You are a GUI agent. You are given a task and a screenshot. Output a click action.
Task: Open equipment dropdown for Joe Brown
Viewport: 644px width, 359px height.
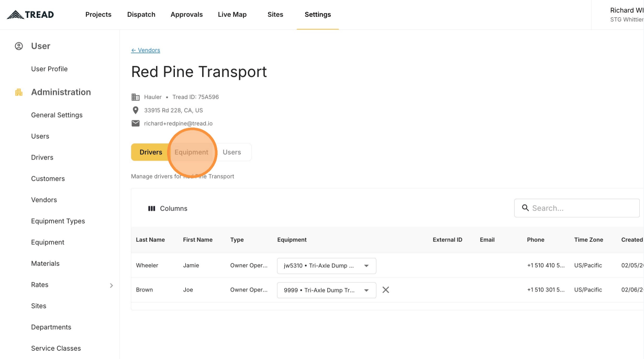coord(327,290)
